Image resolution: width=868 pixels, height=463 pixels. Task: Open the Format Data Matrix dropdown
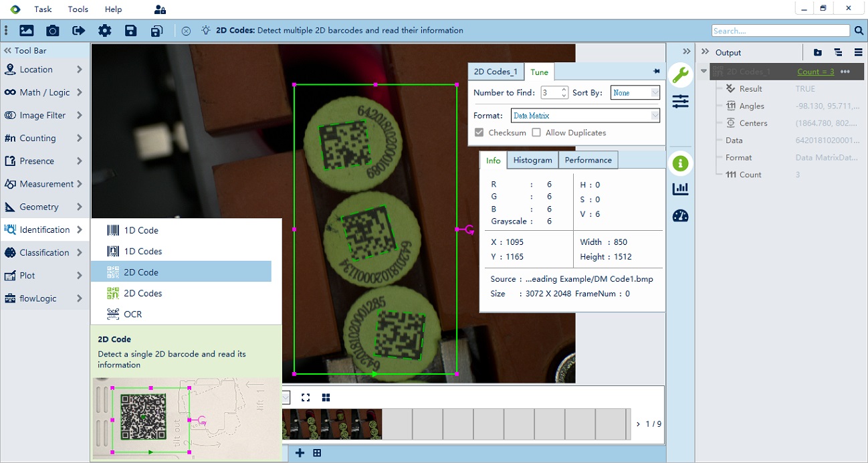point(586,116)
